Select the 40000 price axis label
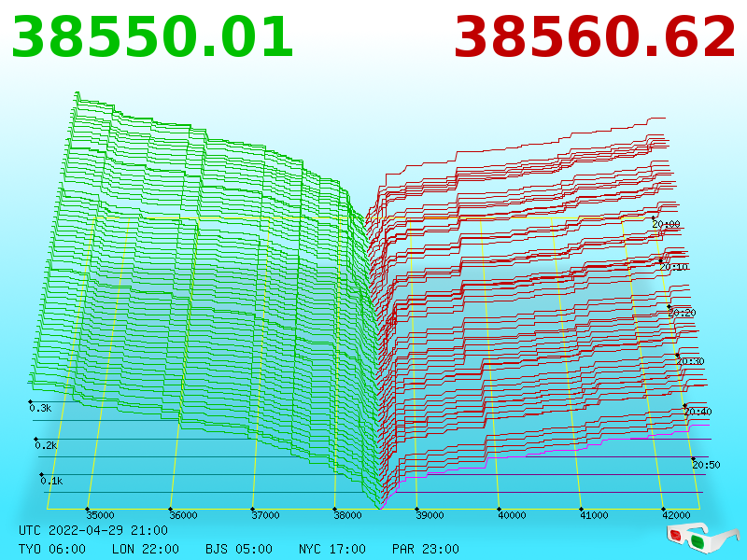 point(512,515)
